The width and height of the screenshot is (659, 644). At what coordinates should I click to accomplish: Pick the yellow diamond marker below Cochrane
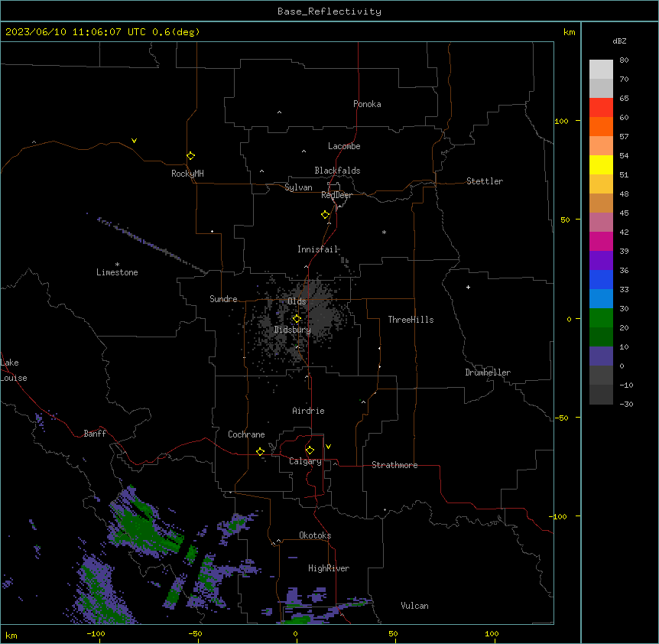click(260, 451)
